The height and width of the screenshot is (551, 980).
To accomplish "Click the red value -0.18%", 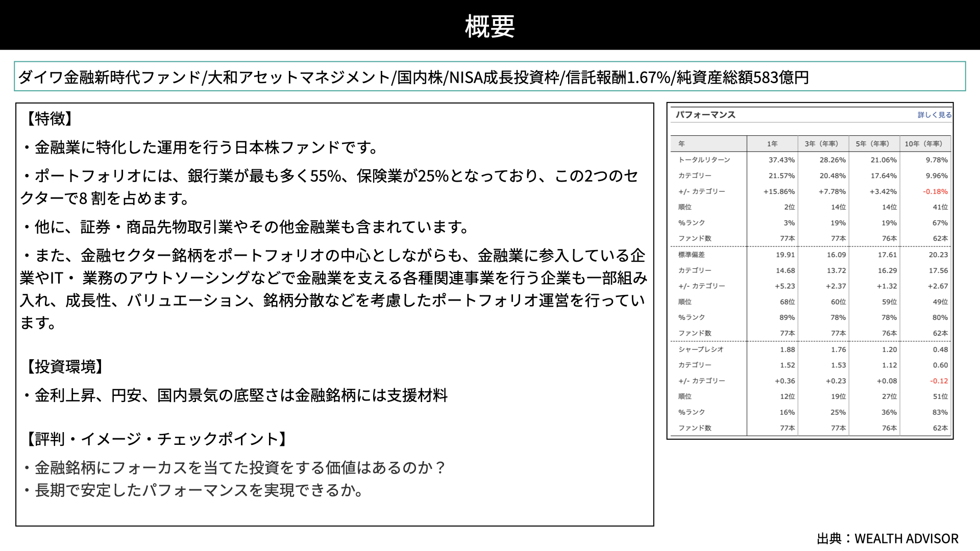I will coord(935,191).
